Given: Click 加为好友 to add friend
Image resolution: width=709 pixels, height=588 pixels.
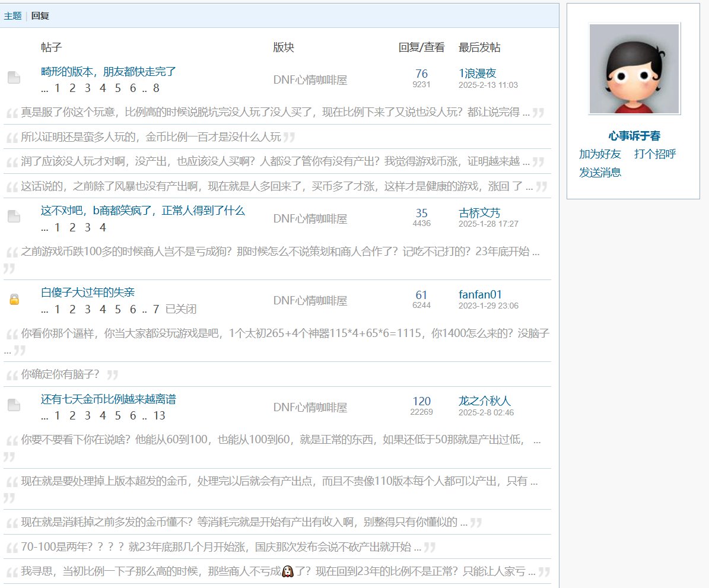Looking at the screenshot, I should [600, 154].
